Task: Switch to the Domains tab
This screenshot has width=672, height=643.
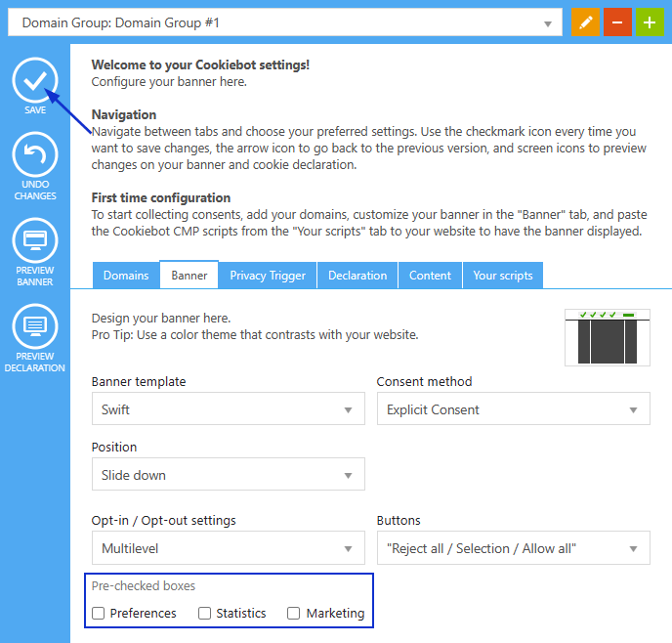Action: 126,276
